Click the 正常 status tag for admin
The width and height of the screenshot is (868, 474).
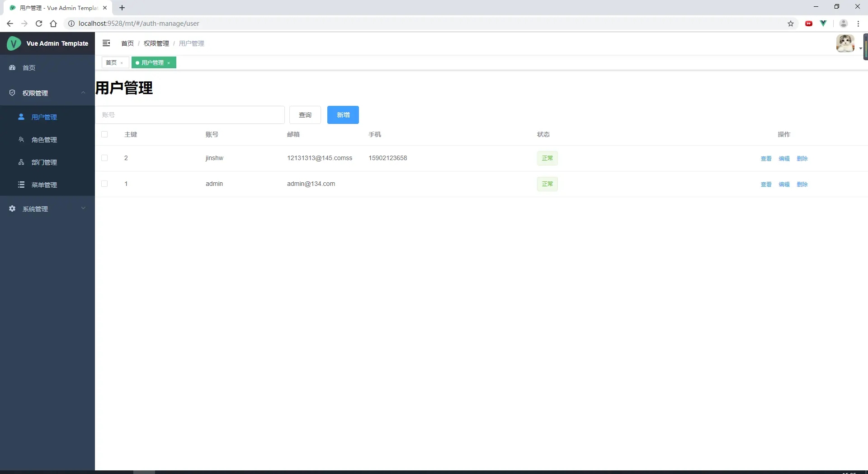pyautogui.click(x=547, y=184)
